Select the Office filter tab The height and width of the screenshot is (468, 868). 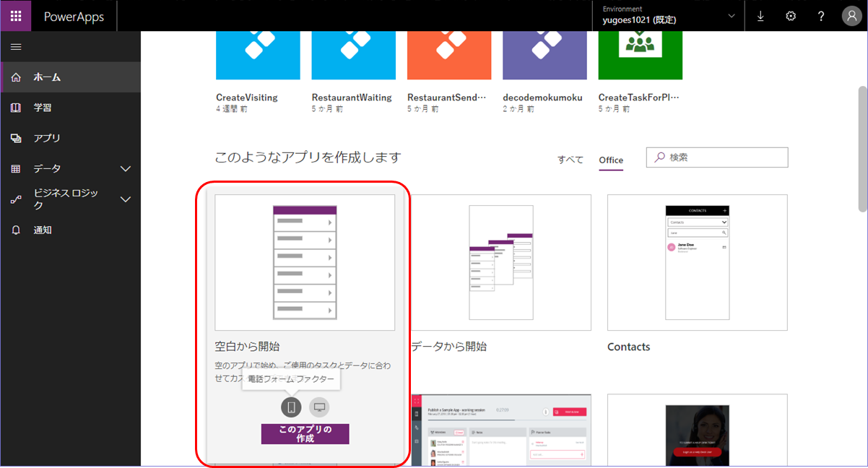pyautogui.click(x=611, y=160)
